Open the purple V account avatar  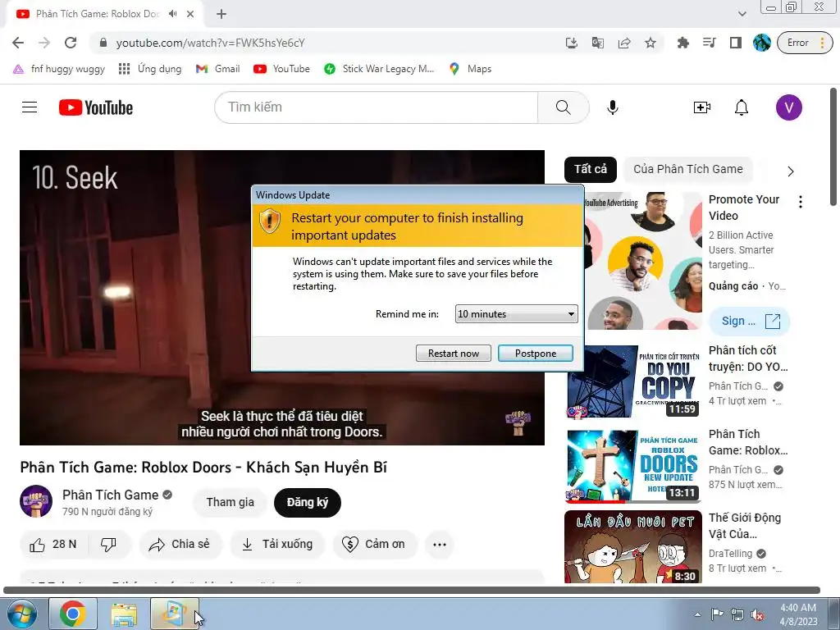(788, 107)
